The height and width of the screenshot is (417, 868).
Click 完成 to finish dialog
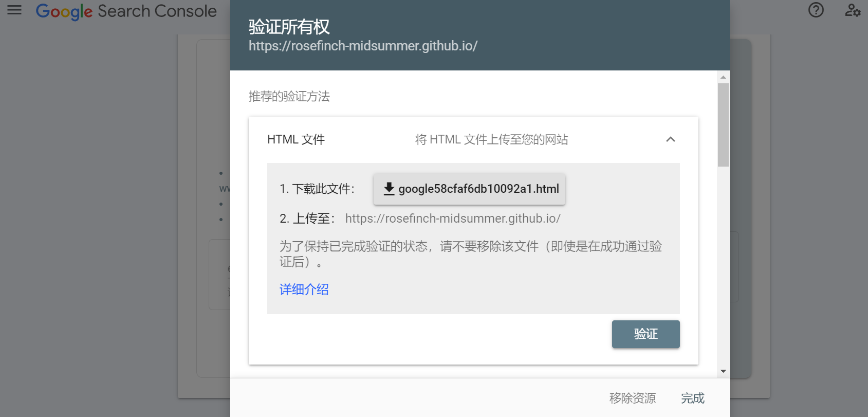(x=692, y=398)
